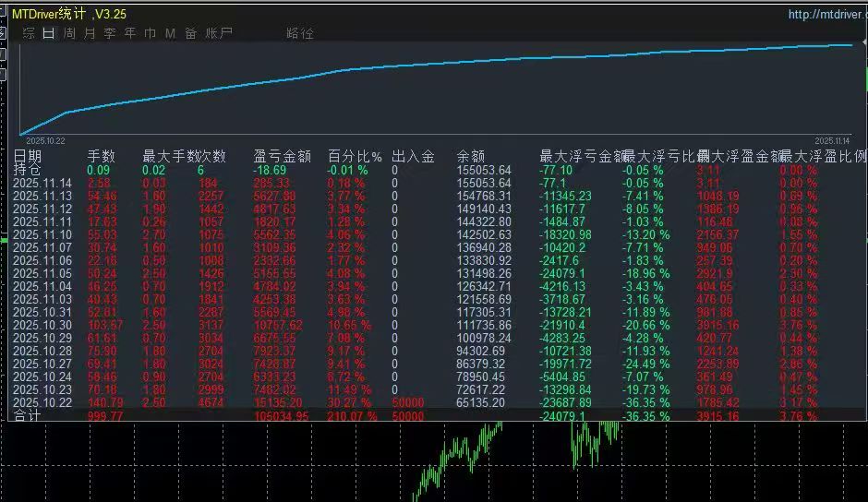Screen dimensions: 868x502
Task: Switch to the 季 quarterly tab
Action: pos(110,33)
